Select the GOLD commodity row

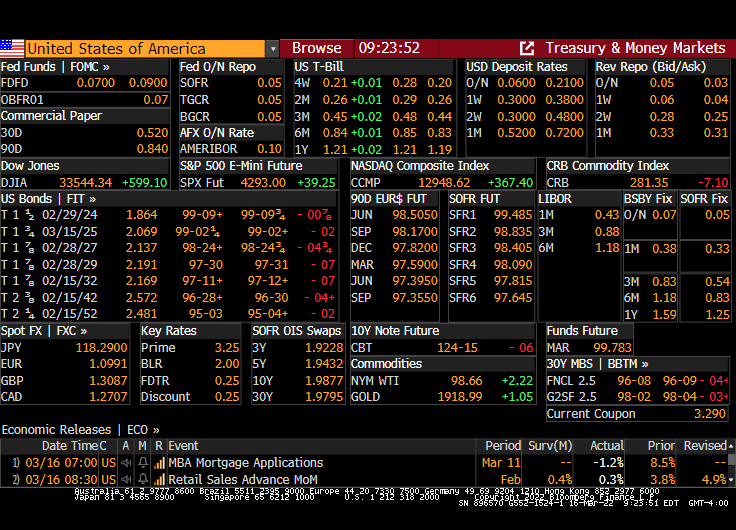point(443,397)
